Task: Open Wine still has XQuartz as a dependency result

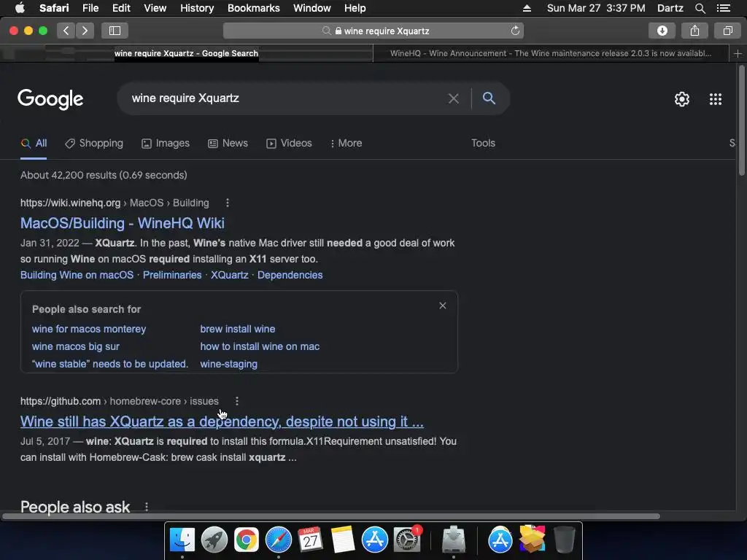Action: click(x=222, y=421)
